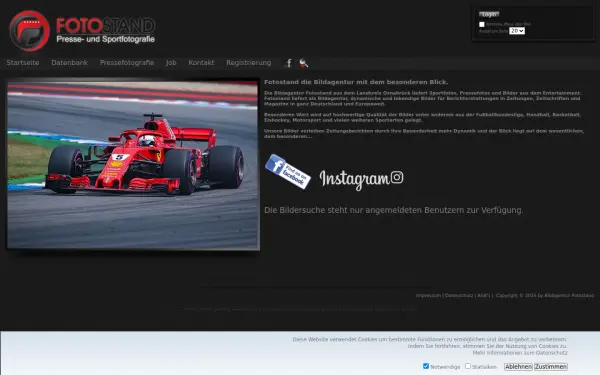Open the Datenschutz footer link
600x375 pixels.
tap(459, 295)
